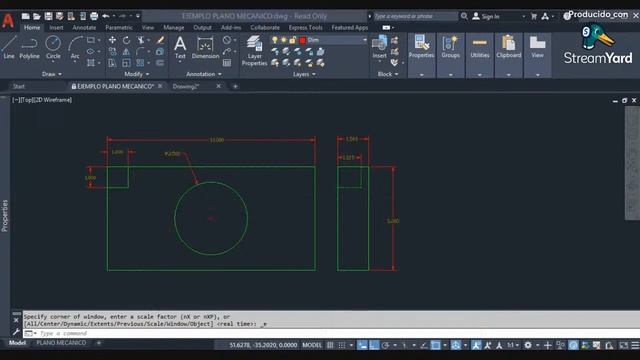Image resolution: width=640 pixels, height=360 pixels.
Task: Open the AutoCAD application menu
Action: point(8,20)
